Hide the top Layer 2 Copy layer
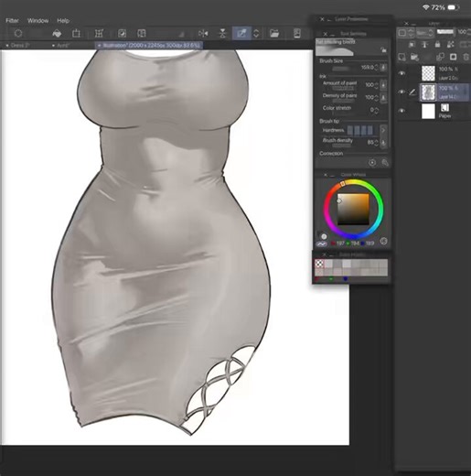471x476 pixels. coord(402,73)
